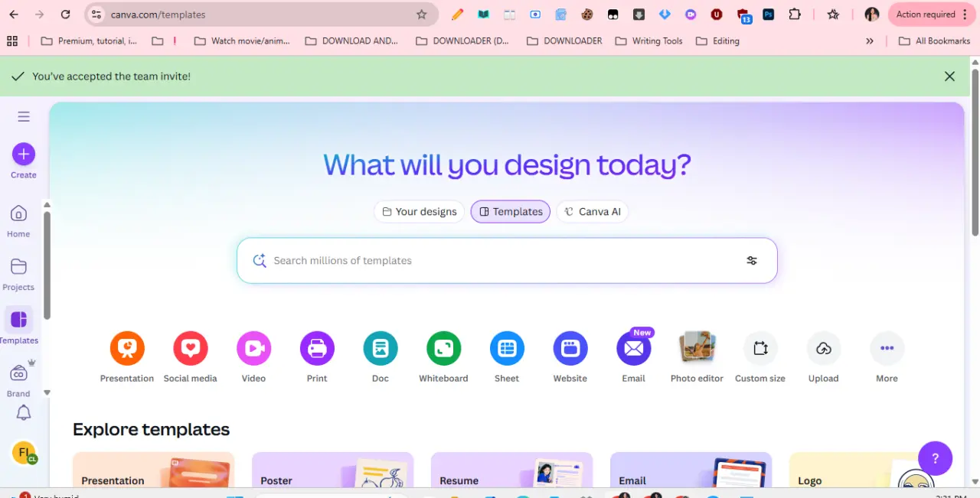Select the Templates search tab
980x498 pixels.
(x=510, y=212)
